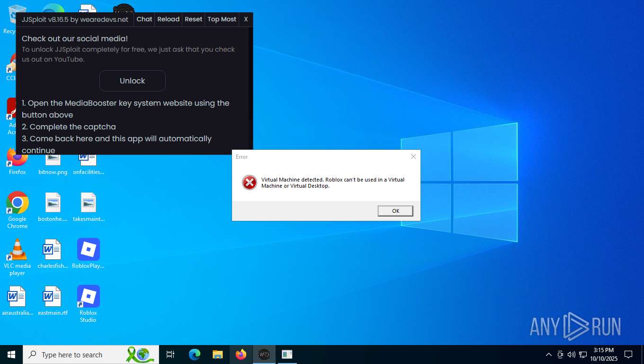Close JJSploit with the X button
The width and height of the screenshot is (644, 364).
coord(246,19)
